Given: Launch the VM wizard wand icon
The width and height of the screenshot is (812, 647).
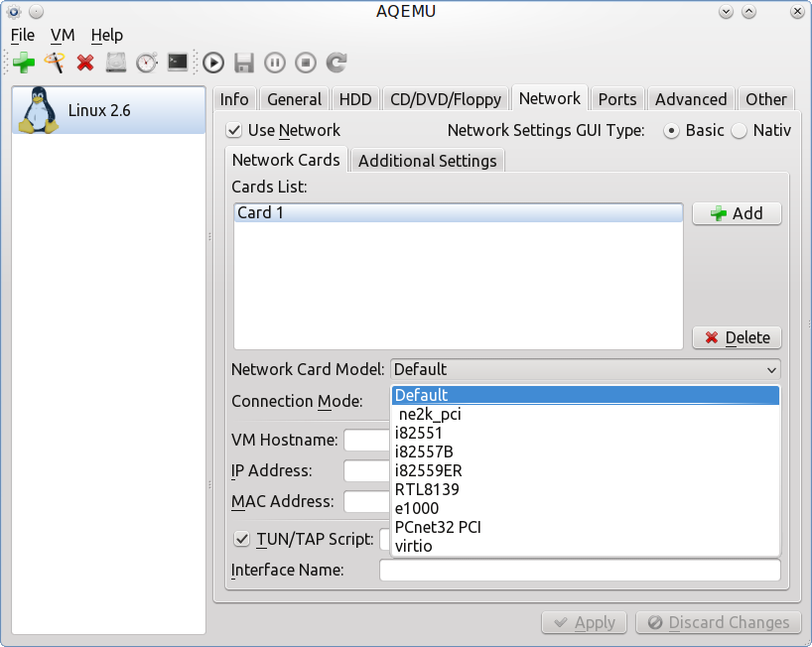Looking at the screenshot, I should (x=55, y=64).
